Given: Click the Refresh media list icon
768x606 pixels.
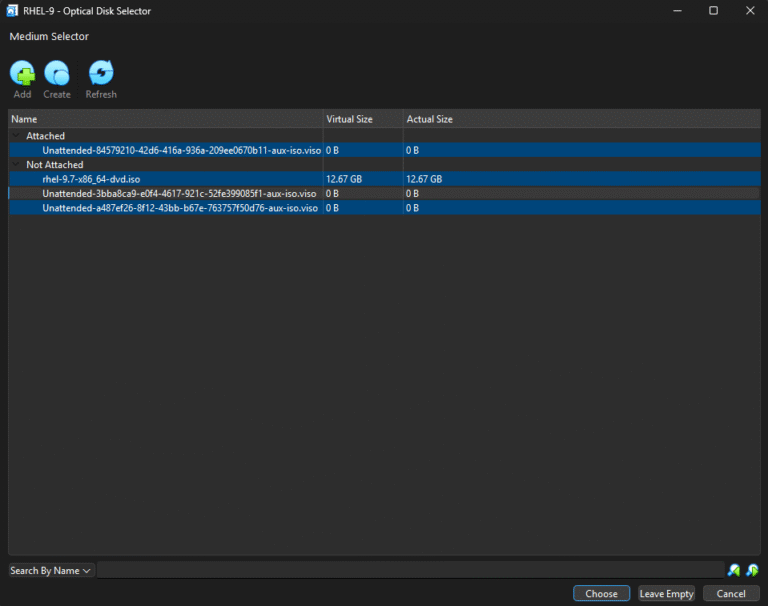Looking at the screenshot, I should 101,73.
